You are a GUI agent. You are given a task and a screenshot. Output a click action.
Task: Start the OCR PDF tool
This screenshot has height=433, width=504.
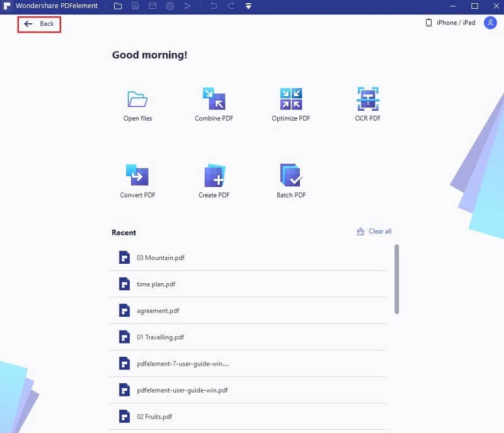click(x=368, y=105)
